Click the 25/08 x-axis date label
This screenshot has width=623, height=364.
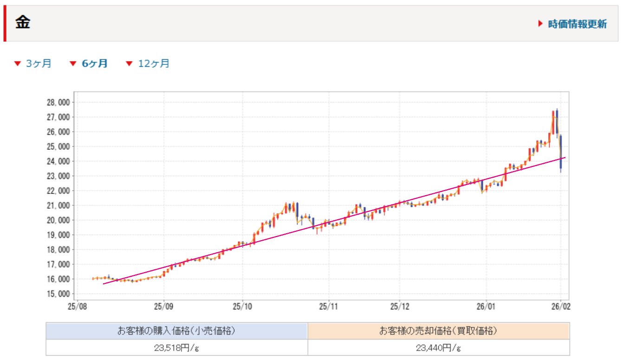[77, 307]
